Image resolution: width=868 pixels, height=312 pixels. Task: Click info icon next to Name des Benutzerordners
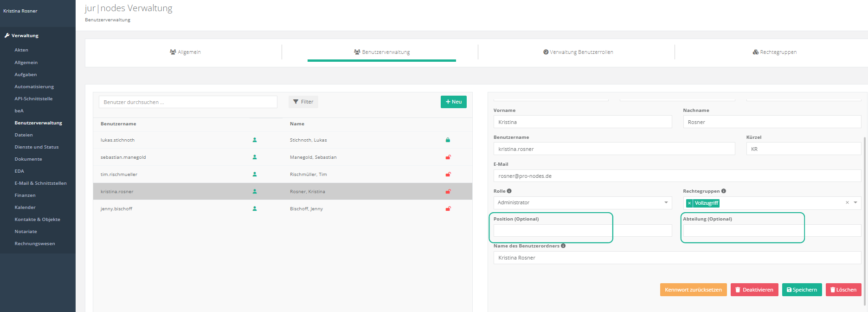click(563, 246)
